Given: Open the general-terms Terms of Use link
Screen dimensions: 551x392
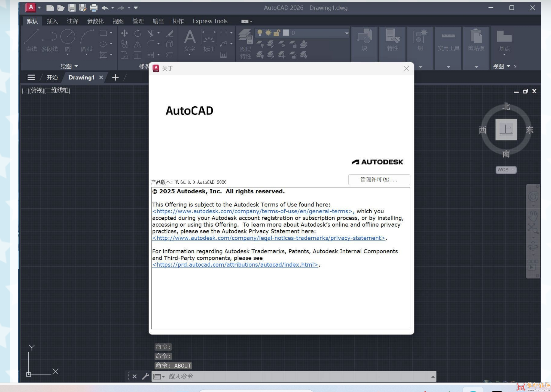Looking at the screenshot, I should pyautogui.click(x=253, y=211).
